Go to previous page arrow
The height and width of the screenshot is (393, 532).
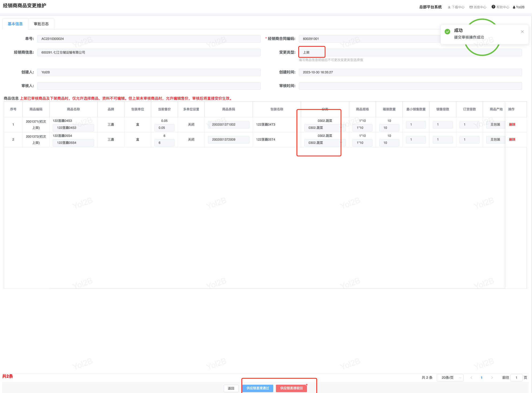tap(471, 378)
